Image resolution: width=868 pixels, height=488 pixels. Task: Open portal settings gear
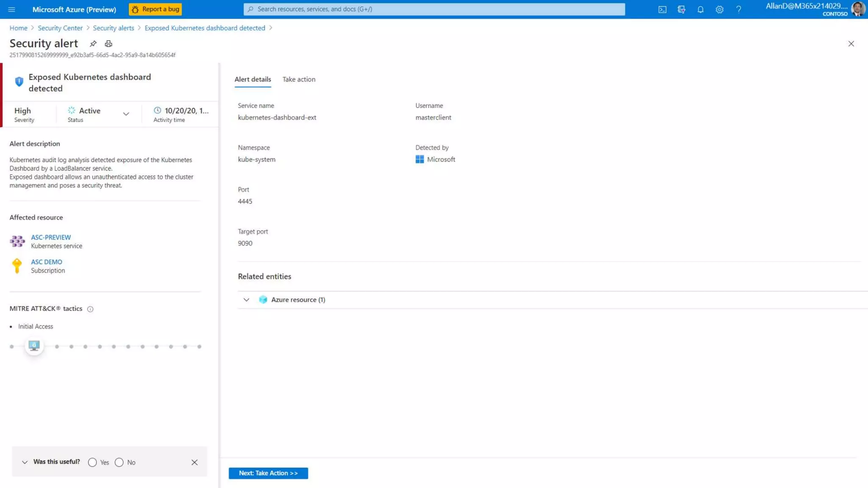719,9
